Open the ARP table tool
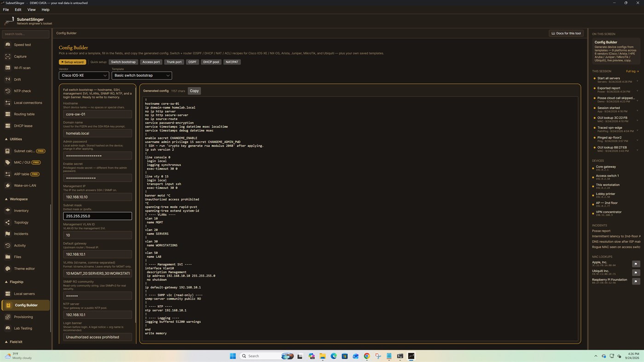The height and width of the screenshot is (362, 644). pos(26,174)
